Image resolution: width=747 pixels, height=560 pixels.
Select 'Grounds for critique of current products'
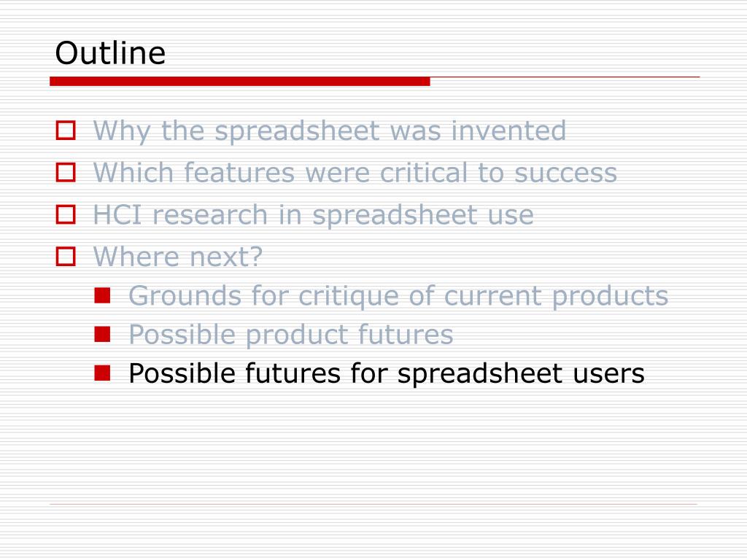tap(398, 296)
